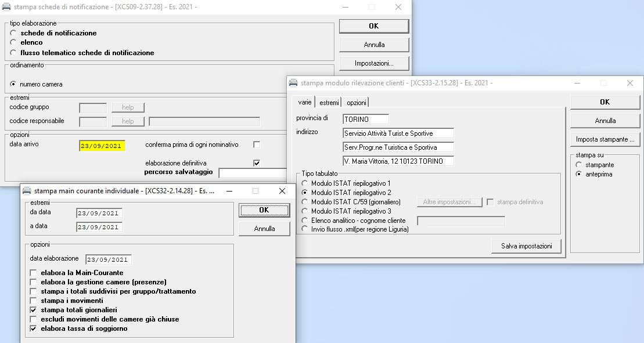Enable 'escludi movimenti delle camere già chiuse'
The height and width of the screenshot is (343, 644).
click(33, 319)
